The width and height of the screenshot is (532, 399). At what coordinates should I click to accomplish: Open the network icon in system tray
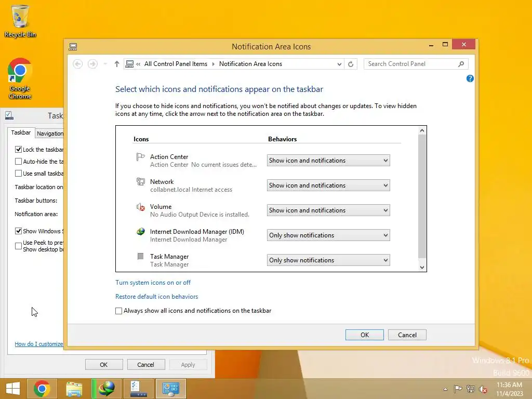click(471, 389)
